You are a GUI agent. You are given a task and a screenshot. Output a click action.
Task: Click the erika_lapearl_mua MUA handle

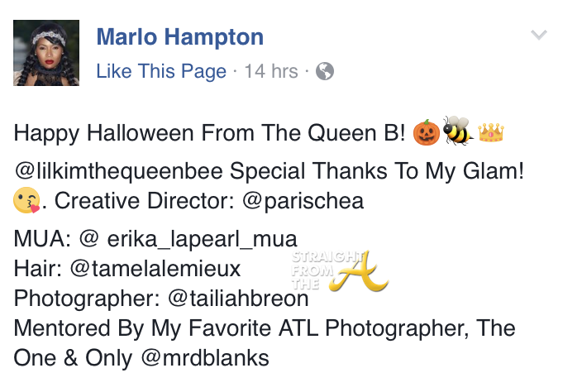click(203, 238)
